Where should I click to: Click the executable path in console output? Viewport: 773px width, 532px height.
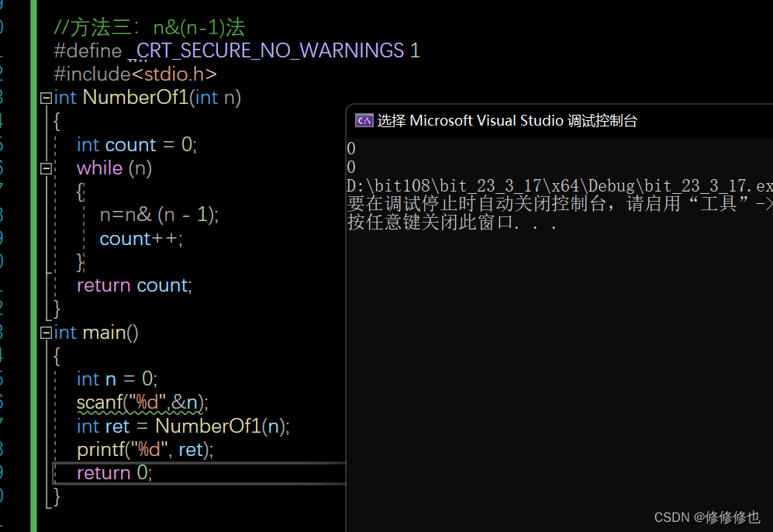coord(558,186)
